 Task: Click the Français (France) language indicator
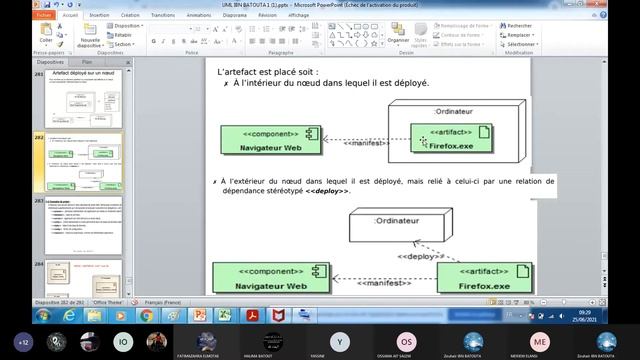coord(162,302)
